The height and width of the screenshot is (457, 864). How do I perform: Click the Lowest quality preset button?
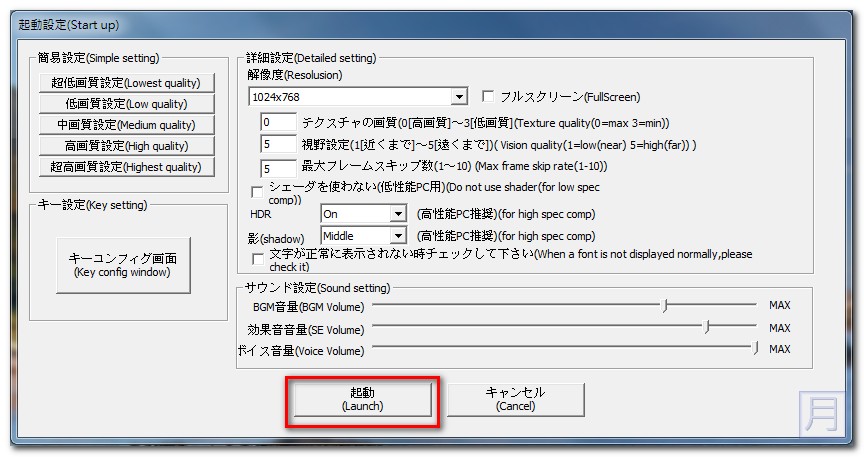[126, 83]
